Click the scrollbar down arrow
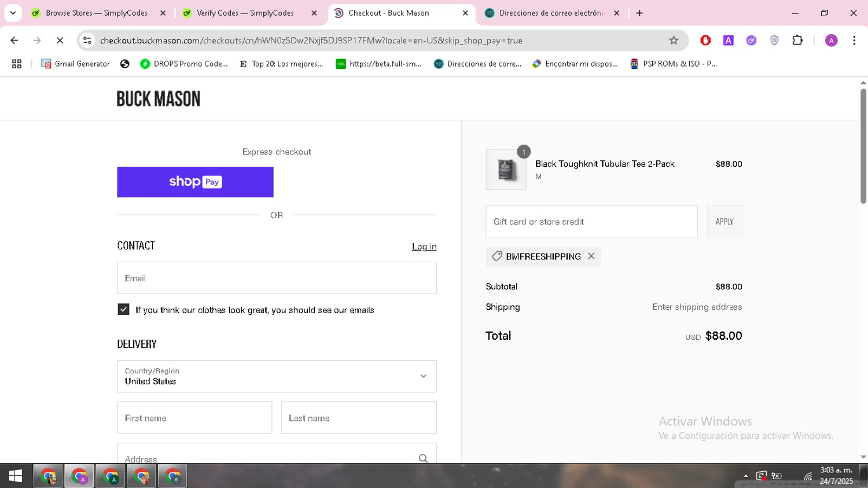The image size is (868, 488). coord(863,457)
